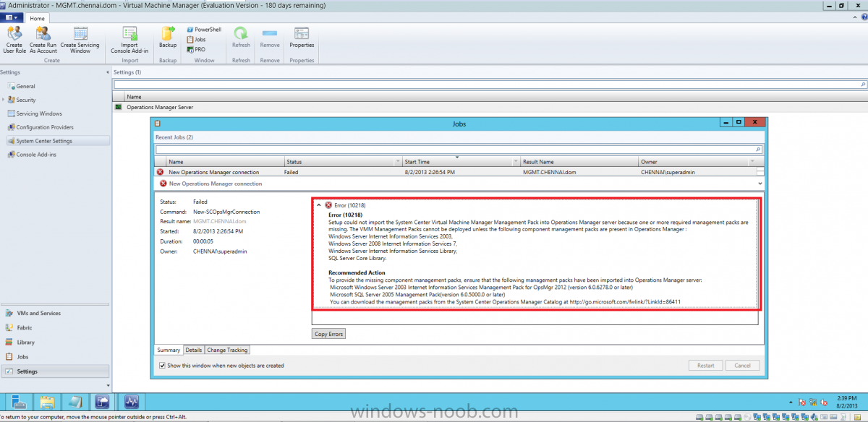Show hidden system tray icons
This screenshot has height=422, width=868.
coord(790,402)
